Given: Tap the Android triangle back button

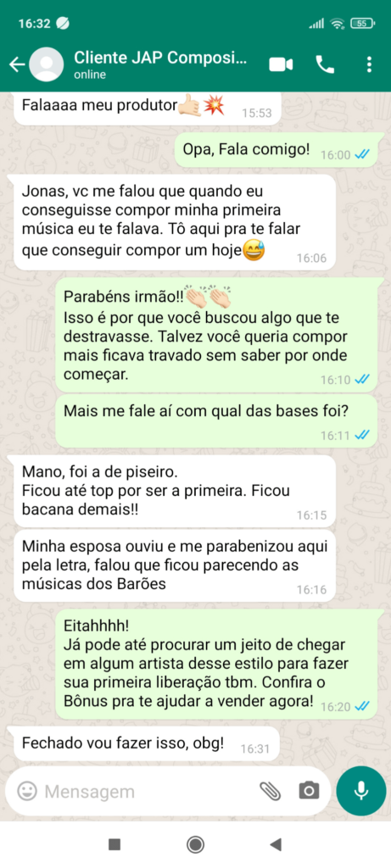Looking at the screenshot, I should point(276,844).
